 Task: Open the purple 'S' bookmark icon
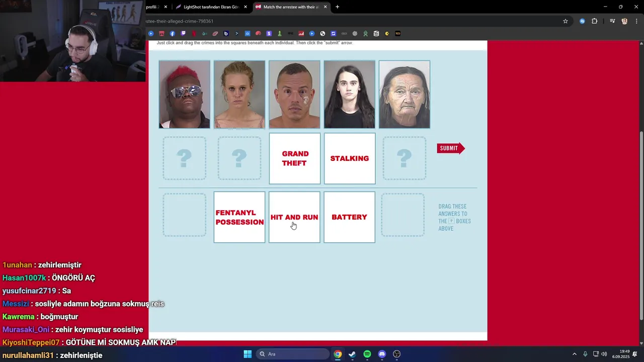269,34
